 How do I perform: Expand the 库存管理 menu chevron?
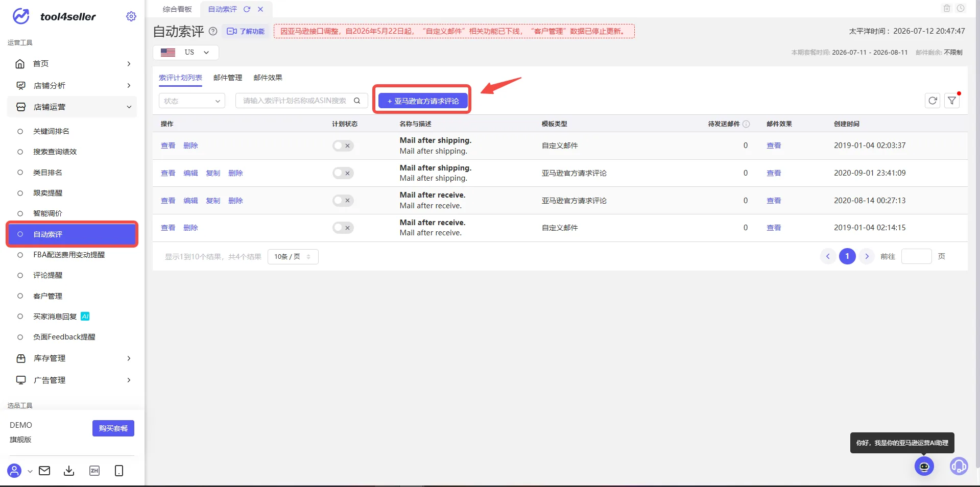[129, 358]
